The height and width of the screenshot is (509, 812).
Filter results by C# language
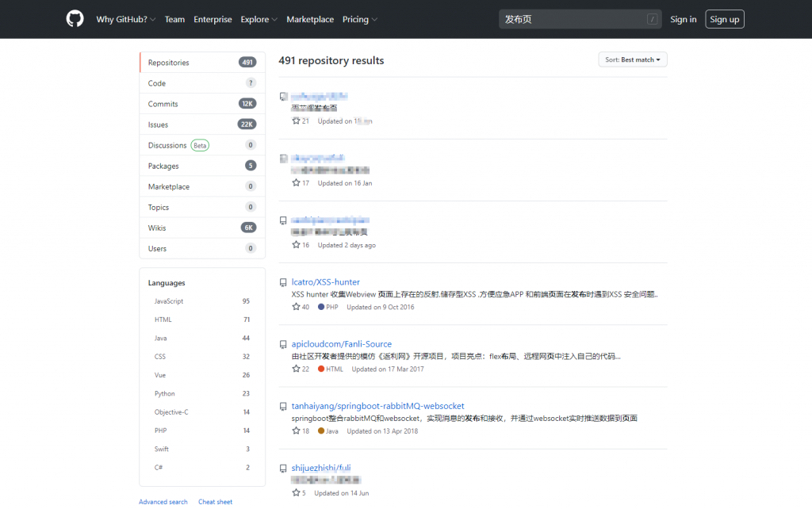pos(202,467)
